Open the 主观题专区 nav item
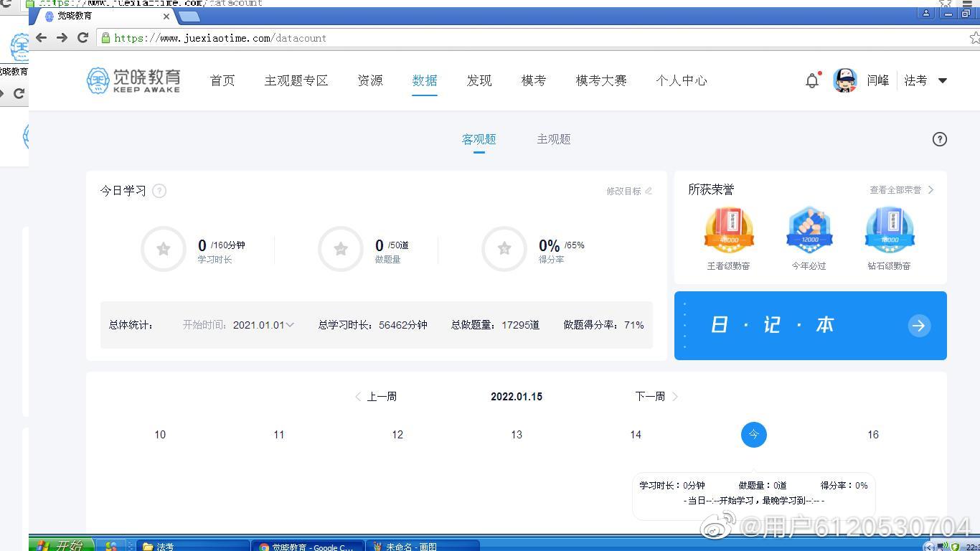Image resolution: width=980 pixels, height=551 pixels. click(x=296, y=80)
